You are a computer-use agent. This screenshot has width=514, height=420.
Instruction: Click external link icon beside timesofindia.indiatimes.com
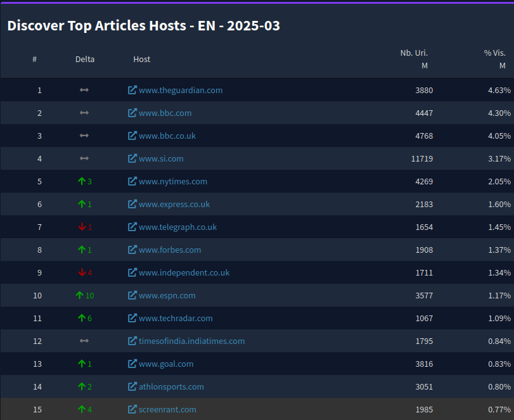point(132,341)
